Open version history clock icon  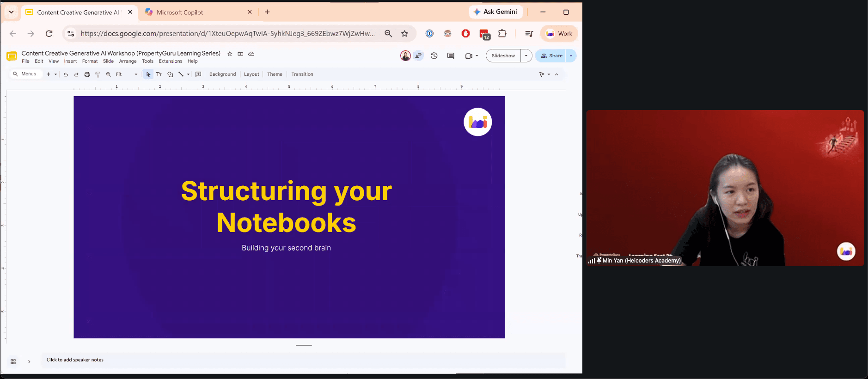(434, 56)
